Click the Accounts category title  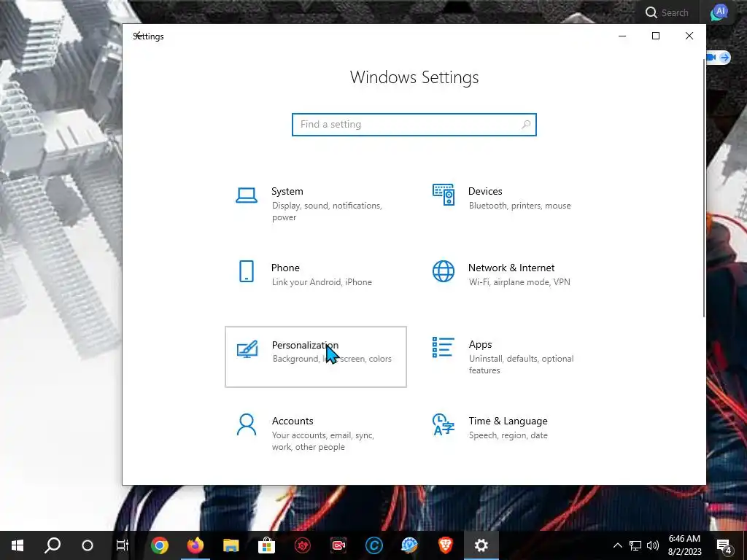[293, 421]
